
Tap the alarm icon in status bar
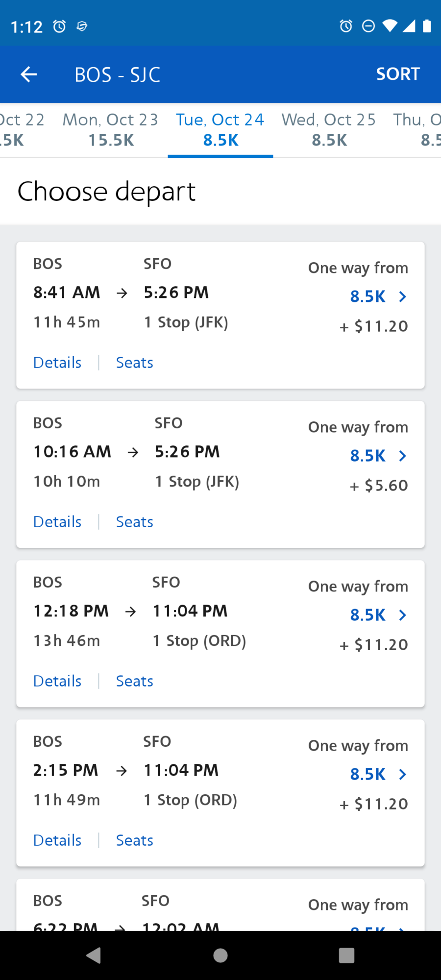coord(59,26)
